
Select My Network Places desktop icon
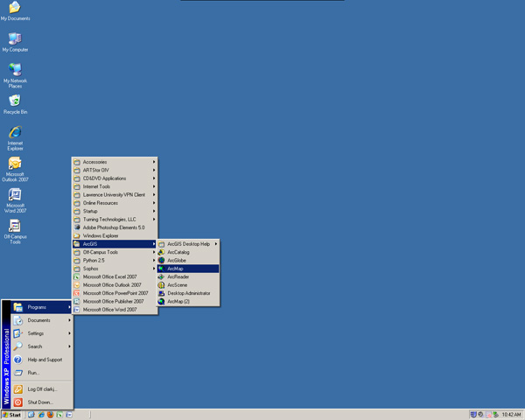15,75
